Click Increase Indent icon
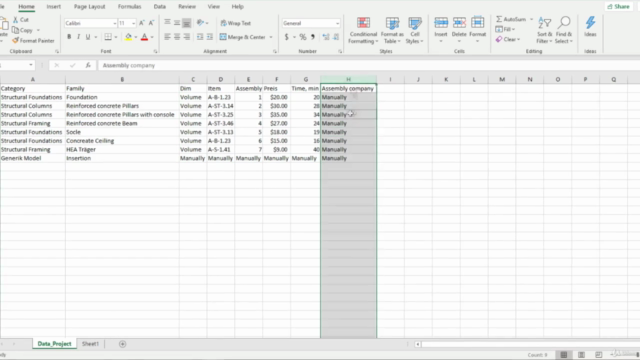The width and height of the screenshot is (640, 360). pyautogui.click(x=210, y=37)
